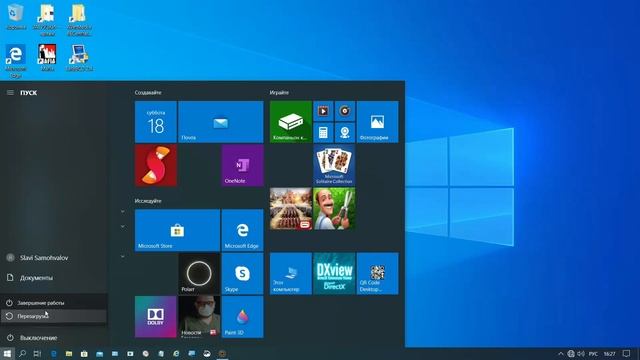
Task: Click the Windows Start button
Action: pos(7,354)
